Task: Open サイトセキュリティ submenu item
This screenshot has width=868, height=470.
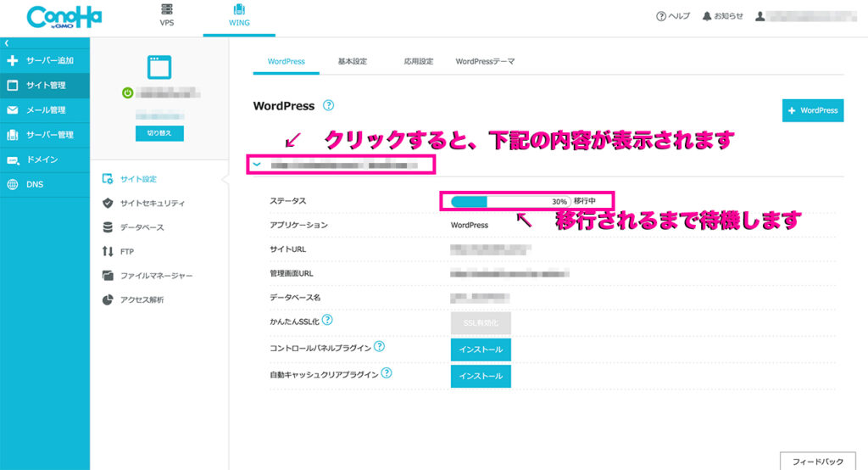Action: pyautogui.click(x=153, y=204)
